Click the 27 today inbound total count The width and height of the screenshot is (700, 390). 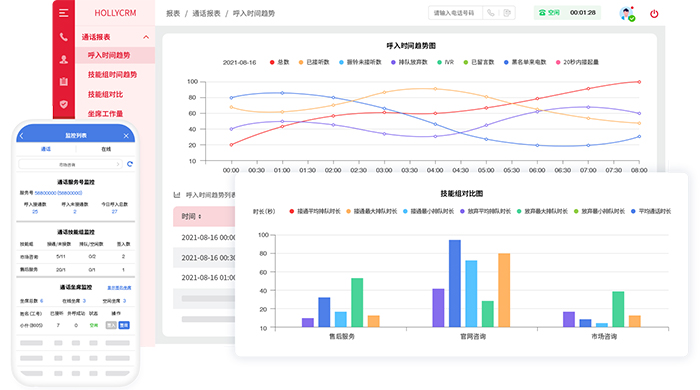click(114, 212)
